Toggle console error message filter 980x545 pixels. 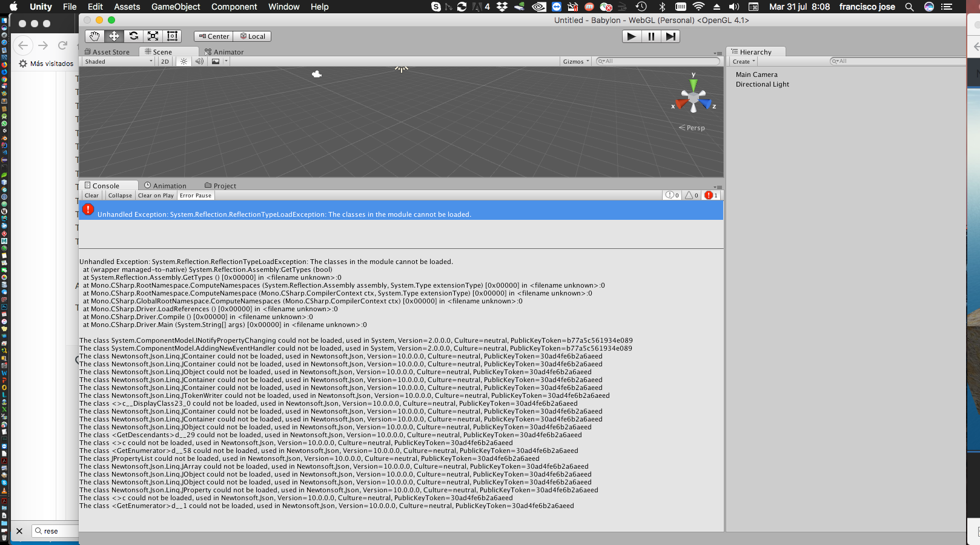coord(712,196)
